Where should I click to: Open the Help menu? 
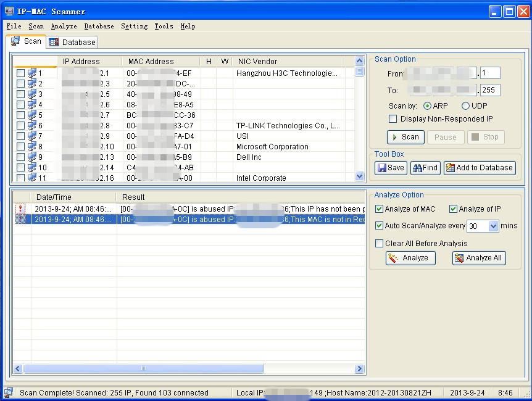[x=188, y=26]
